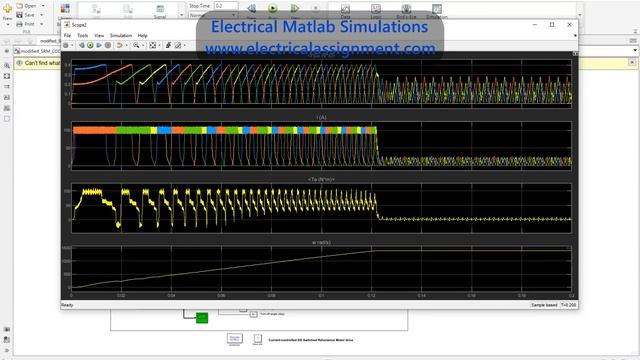Expand the configuration gear dropdown arrow in Scope2

pyautogui.click(x=72, y=45)
